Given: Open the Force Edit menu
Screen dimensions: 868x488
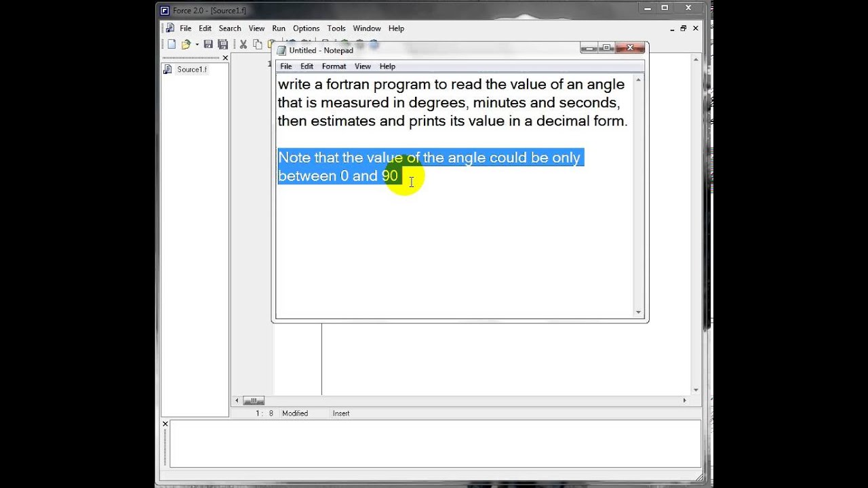Looking at the screenshot, I should coord(205,28).
